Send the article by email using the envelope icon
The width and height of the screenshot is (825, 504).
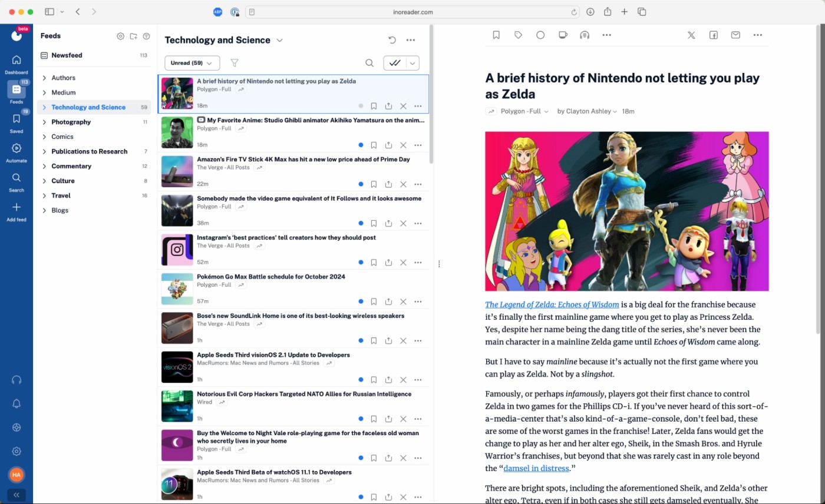tap(735, 35)
